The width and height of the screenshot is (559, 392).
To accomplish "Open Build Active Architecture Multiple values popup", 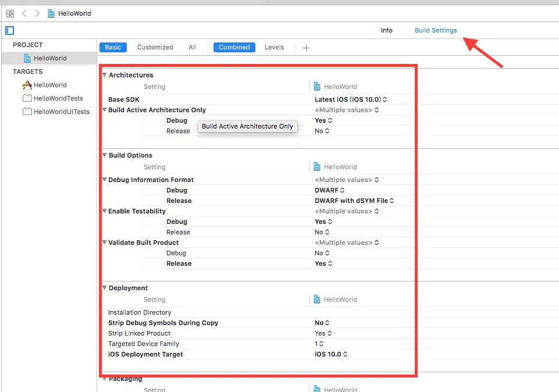I will point(347,110).
